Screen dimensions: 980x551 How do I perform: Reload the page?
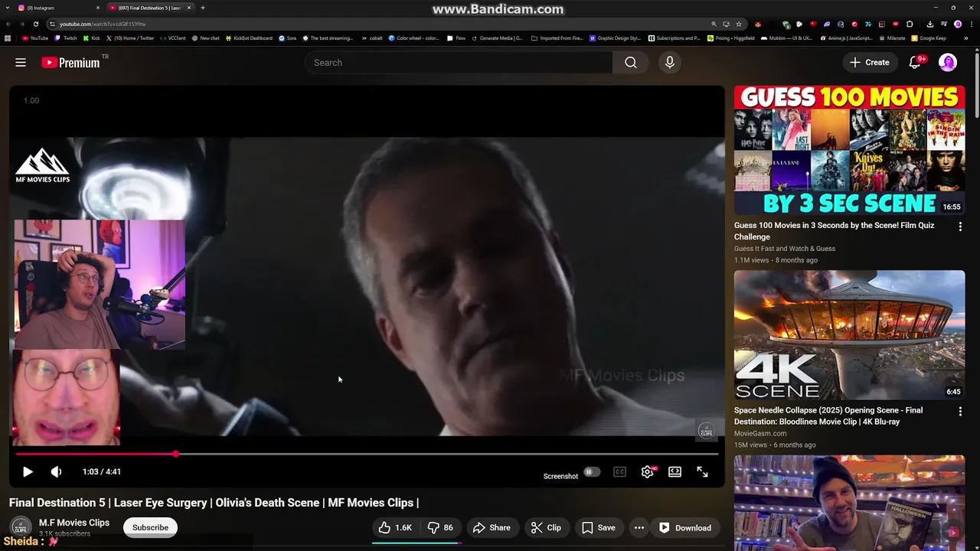[x=35, y=24]
